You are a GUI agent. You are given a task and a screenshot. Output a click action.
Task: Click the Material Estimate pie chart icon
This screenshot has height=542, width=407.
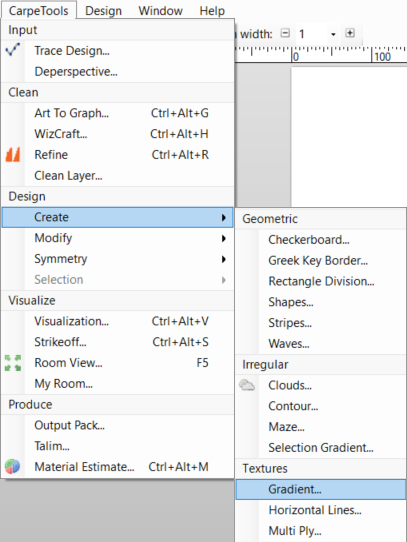click(12, 467)
